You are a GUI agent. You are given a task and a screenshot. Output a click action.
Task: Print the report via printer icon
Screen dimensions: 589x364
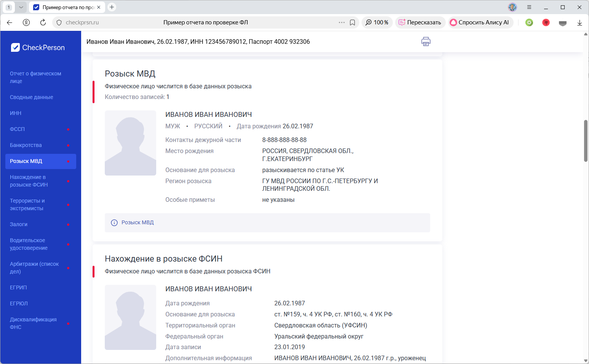click(x=426, y=41)
